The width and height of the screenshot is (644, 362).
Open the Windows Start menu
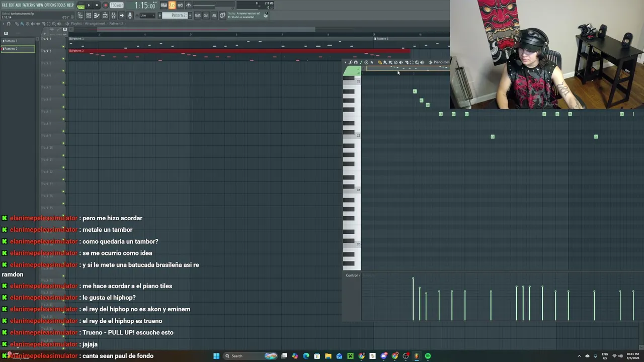(216, 356)
